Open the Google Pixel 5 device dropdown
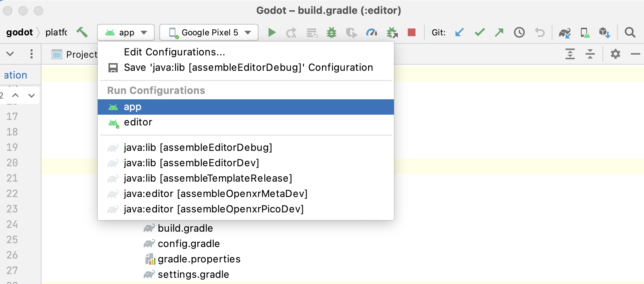Viewport: 644px width, 284px height. click(x=209, y=32)
